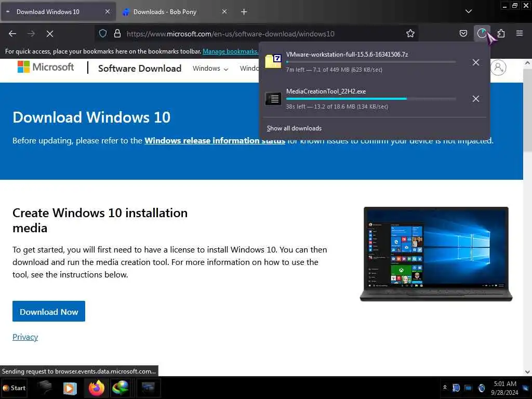
Task: Click the Microsoft logo
Action: (46, 67)
